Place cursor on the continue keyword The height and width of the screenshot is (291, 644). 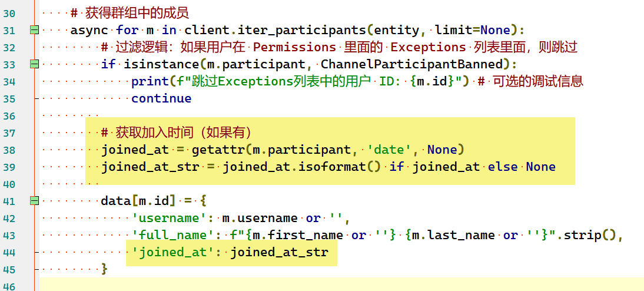161,98
